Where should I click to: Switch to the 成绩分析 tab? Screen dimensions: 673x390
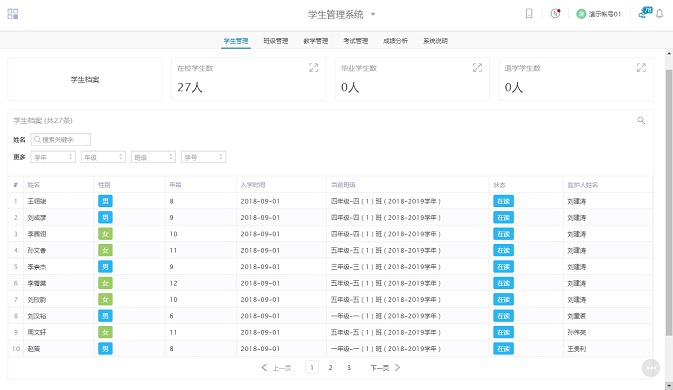pyautogui.click(x=395, y=41)
